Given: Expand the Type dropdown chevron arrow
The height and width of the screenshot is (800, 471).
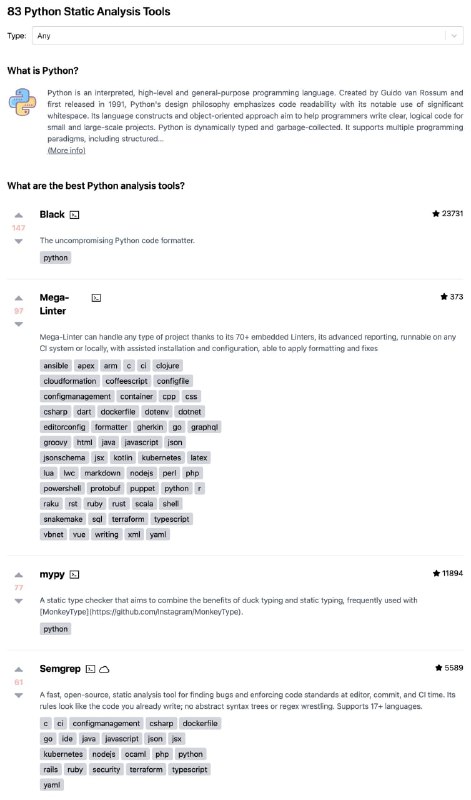Looking at the screenshot, I should click(x=454, y=36).
